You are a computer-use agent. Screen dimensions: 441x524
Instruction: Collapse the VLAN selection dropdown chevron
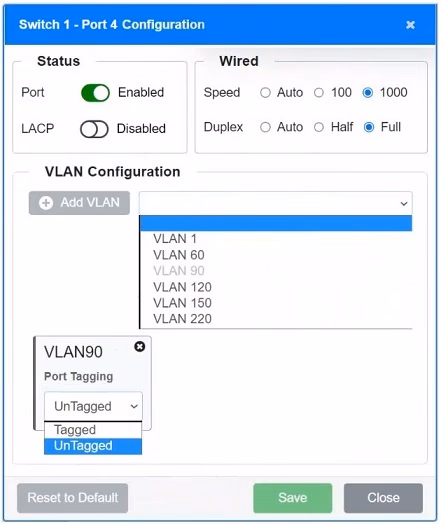(404, 204)
